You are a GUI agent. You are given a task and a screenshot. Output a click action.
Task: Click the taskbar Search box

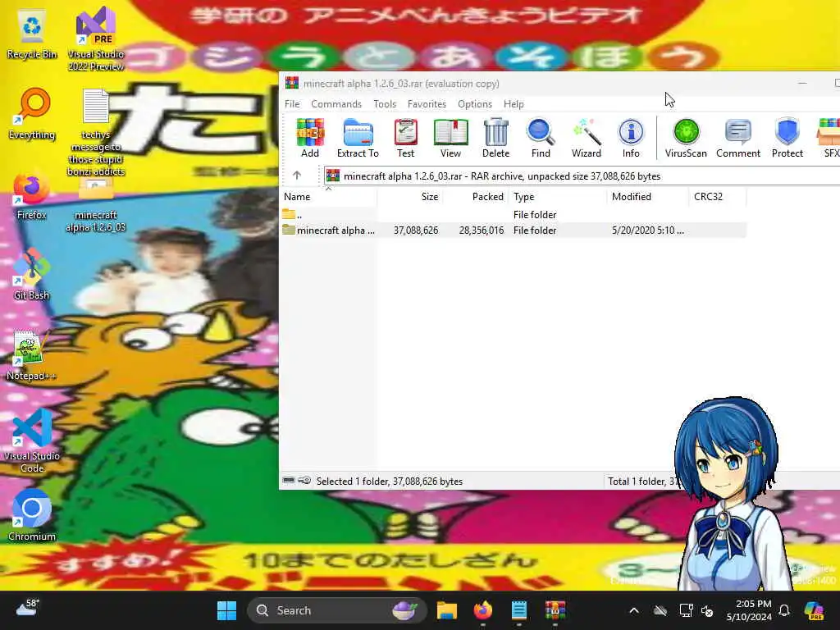[x=336, y=610]
